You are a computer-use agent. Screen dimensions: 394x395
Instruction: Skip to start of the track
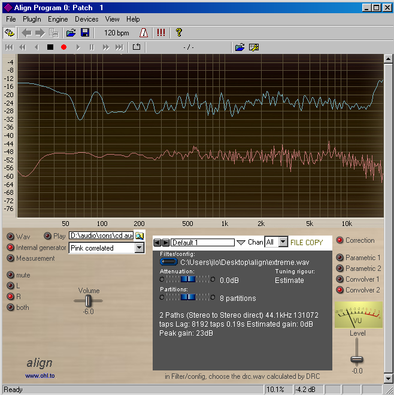pyautogui.click(x=9, y=47)
